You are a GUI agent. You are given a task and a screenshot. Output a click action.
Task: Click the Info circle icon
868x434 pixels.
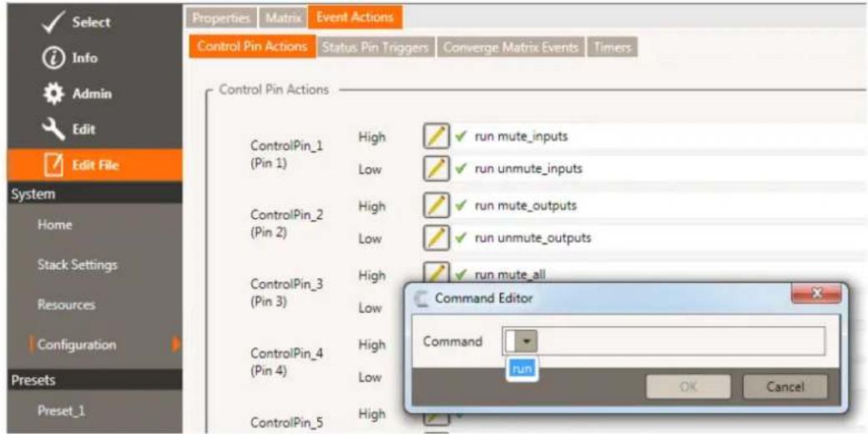[53, 58]
